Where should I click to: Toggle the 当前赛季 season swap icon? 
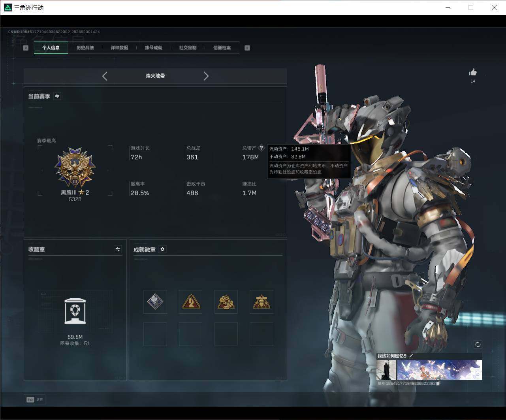coord(57,96)
